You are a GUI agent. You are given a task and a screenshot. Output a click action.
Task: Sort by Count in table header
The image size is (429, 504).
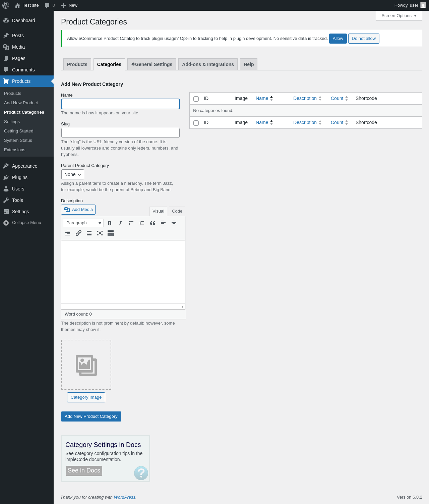(x=339, y=98)
